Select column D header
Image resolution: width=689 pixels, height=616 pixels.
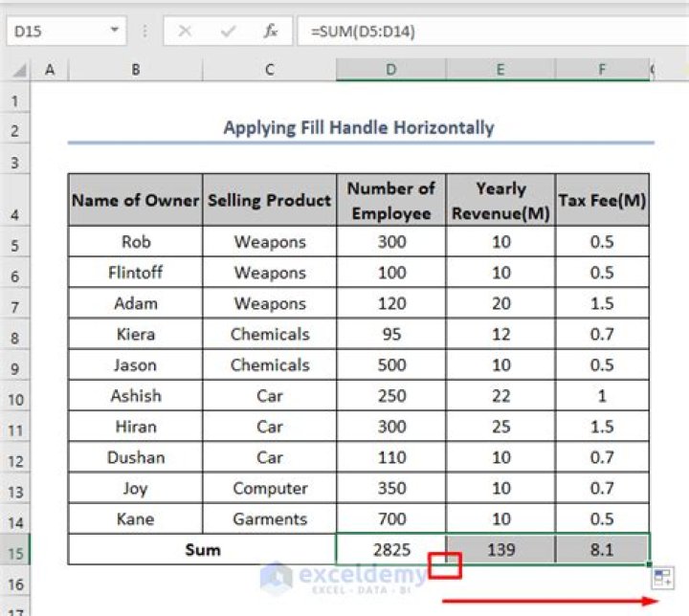(x=391, y=70)
